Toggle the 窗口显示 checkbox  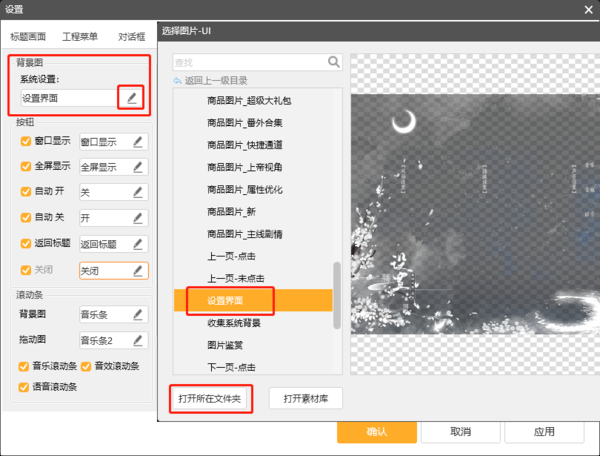(x=26, y=141)
